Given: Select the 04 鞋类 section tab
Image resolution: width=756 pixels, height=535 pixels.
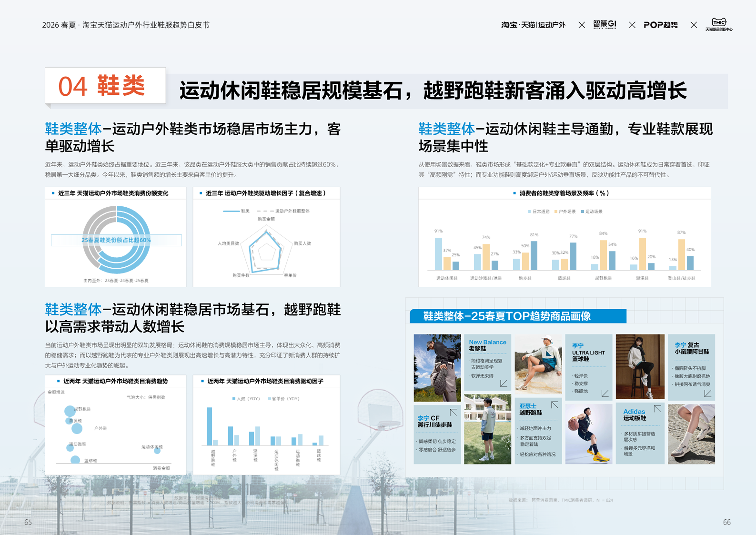Looking at the screenshot, I should (105, 86).
